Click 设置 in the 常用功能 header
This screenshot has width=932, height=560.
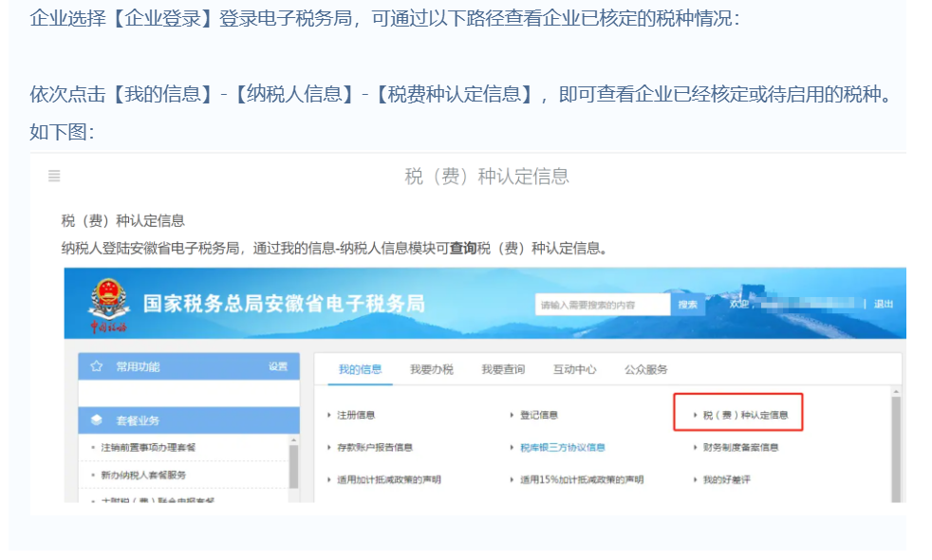point(277,366)
